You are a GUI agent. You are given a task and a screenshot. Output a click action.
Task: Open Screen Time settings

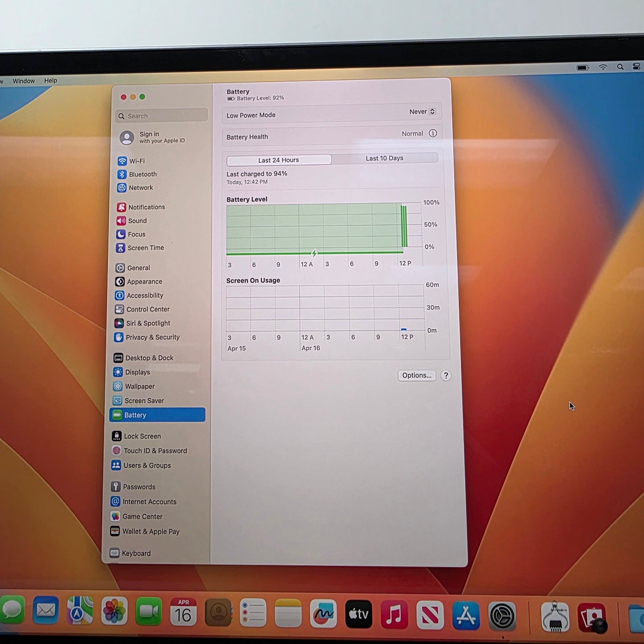pyautogui.click(x=146, y=248)
